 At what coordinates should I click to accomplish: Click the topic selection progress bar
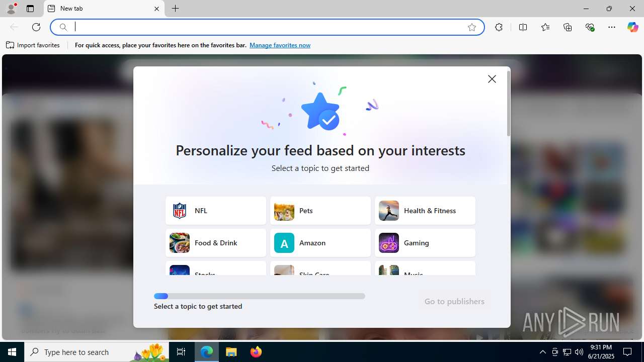260,296
